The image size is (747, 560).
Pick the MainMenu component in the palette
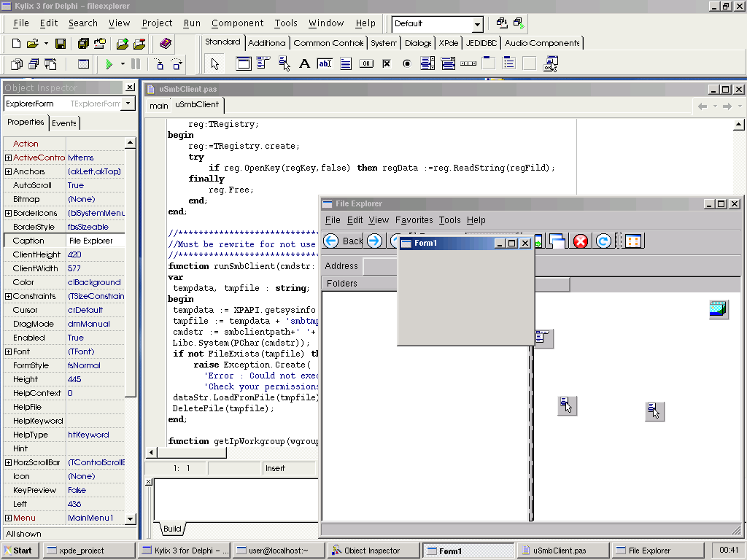pyautogui.click(x=263, y=63)
